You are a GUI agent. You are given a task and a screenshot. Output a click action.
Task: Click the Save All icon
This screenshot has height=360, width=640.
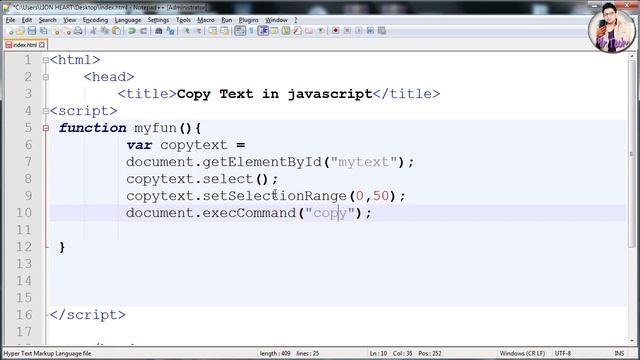[x=43, y=31]
